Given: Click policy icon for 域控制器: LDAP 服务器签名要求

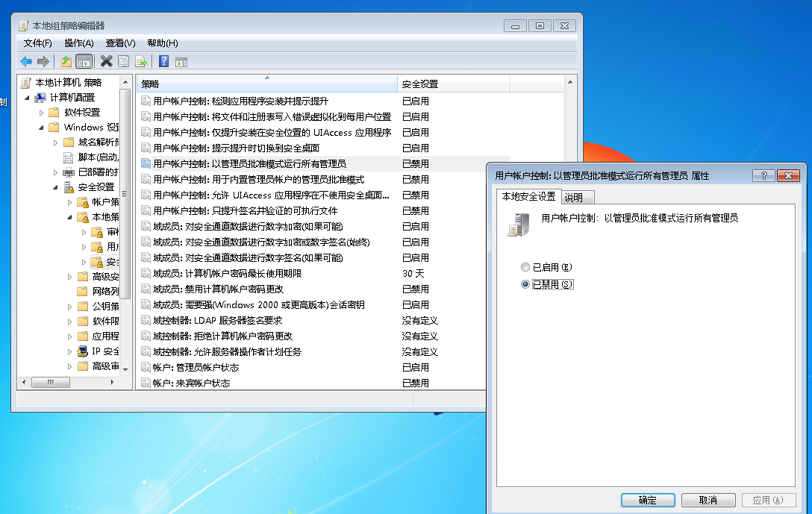Looking at the screenshot, I should (x=146, y=320).
